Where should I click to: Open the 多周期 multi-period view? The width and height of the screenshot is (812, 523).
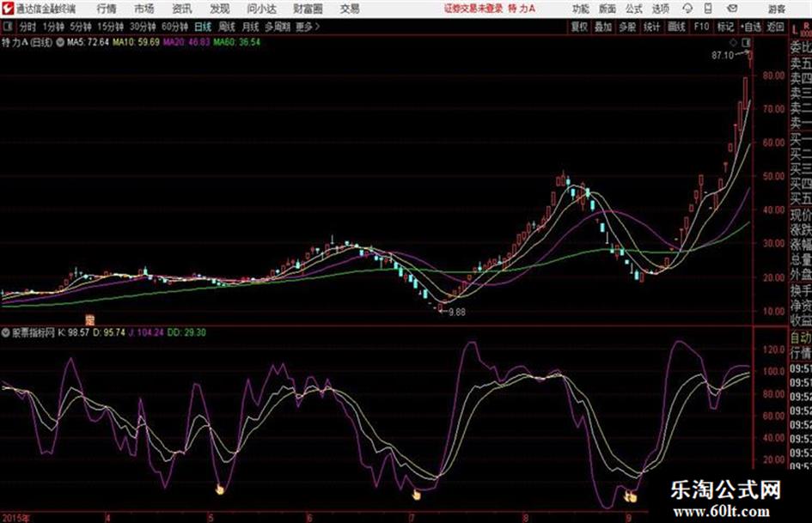pyautogui.click(x=278, y=27)
